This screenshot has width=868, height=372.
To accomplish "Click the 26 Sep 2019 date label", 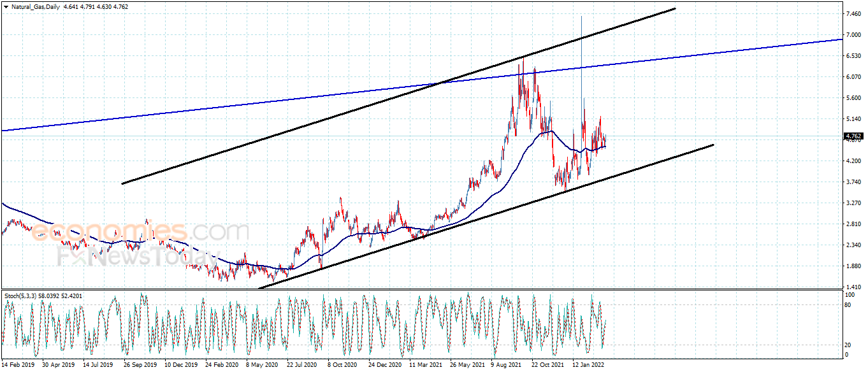I will [x=140, y=366].
